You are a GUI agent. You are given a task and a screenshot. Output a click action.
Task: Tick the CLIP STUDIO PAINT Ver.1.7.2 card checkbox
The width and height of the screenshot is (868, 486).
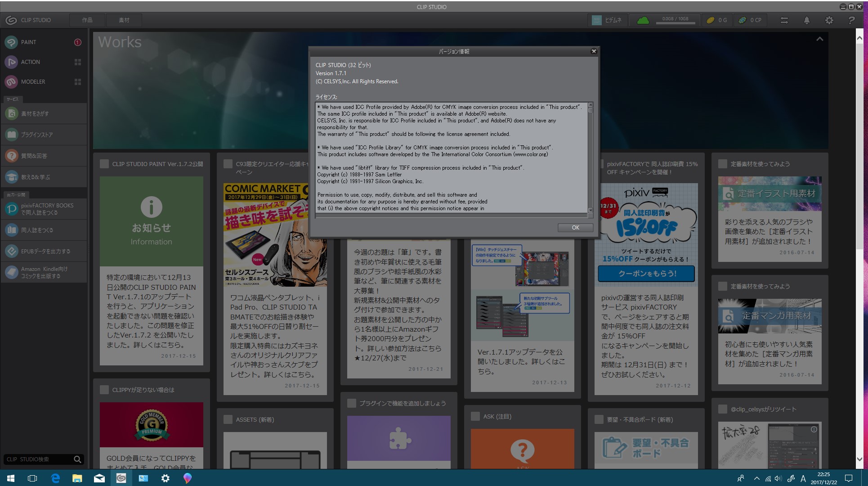tap(104, 164)
